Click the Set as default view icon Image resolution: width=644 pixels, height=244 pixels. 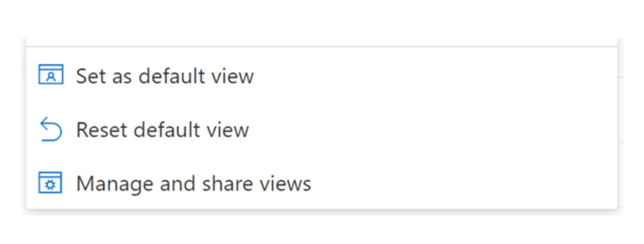pyautogui.click(x=51, y=74)
